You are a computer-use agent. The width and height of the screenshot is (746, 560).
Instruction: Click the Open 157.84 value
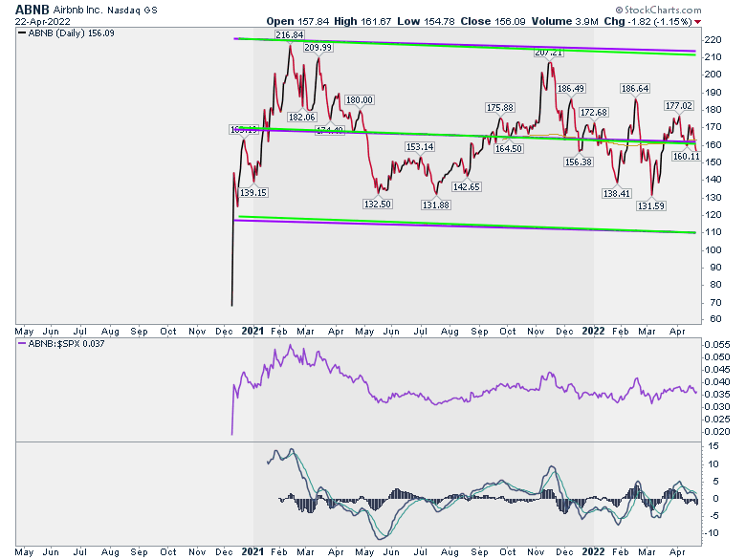click(297, 21)
